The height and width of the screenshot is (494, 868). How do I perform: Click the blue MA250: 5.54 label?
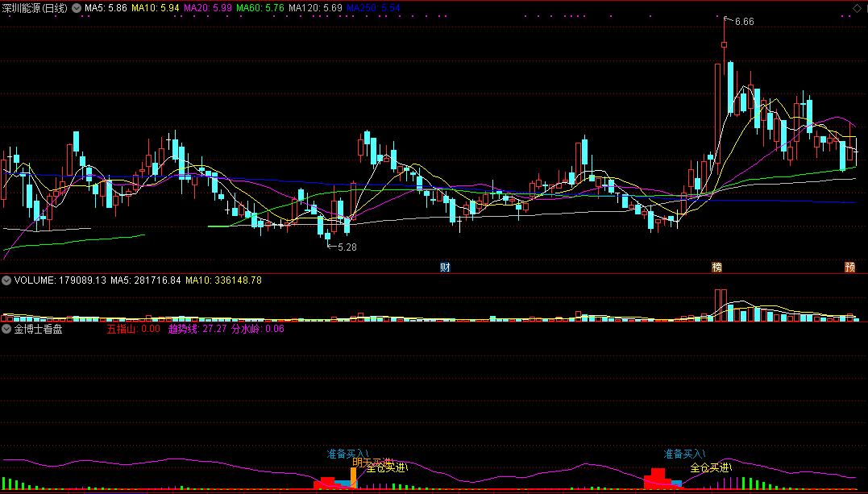click(373, 8)
